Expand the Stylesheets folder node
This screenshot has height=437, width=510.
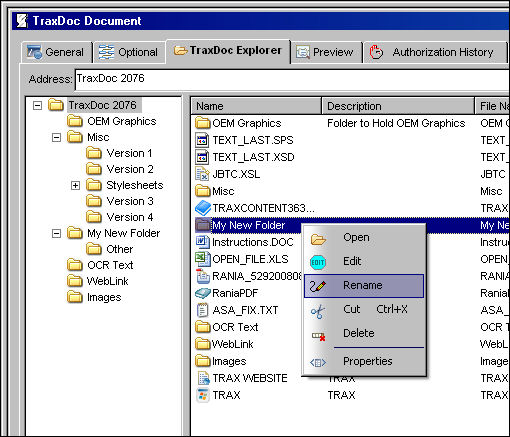[76, 185]
